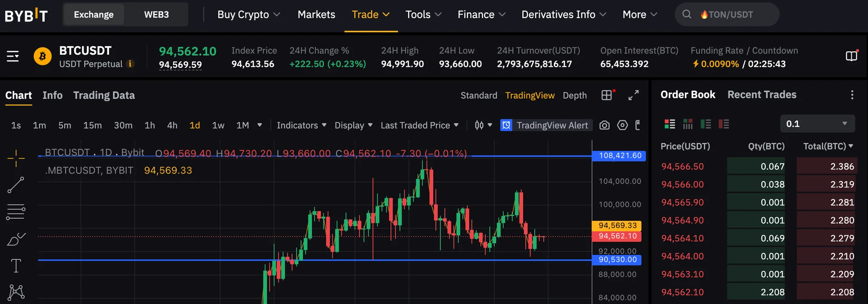Switch to the Trading Data tab
This screenshot has width=868, height=304.
tap(104, 95)
